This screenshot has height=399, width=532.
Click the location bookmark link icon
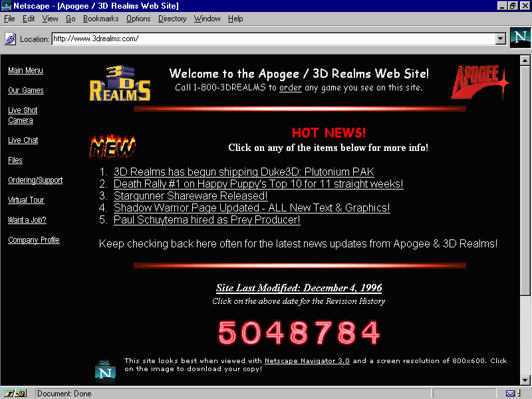pyautogui.click(x=11, y=39)
